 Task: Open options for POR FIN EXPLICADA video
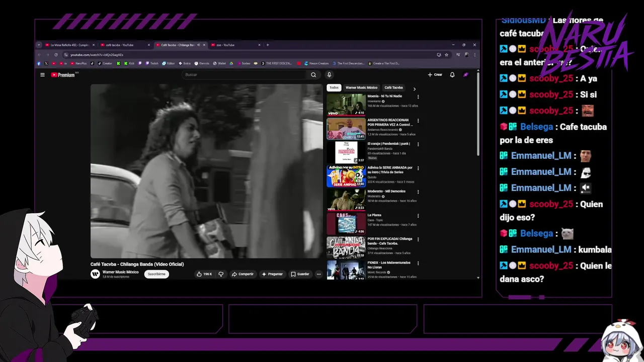pyautogui.click(x=418, y=240)
